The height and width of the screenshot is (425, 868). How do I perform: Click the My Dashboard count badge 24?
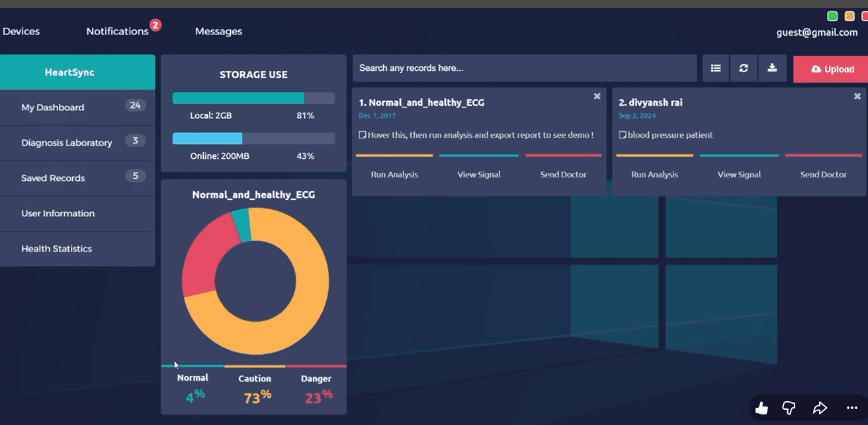pos(136,105)
